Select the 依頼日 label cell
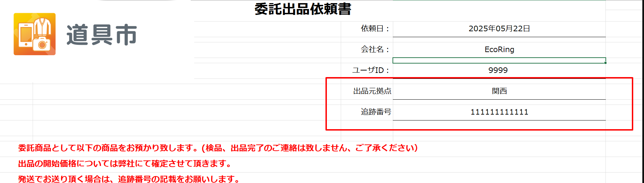The height and width of the screenshot is (183, 644). (x=375, y=28)
